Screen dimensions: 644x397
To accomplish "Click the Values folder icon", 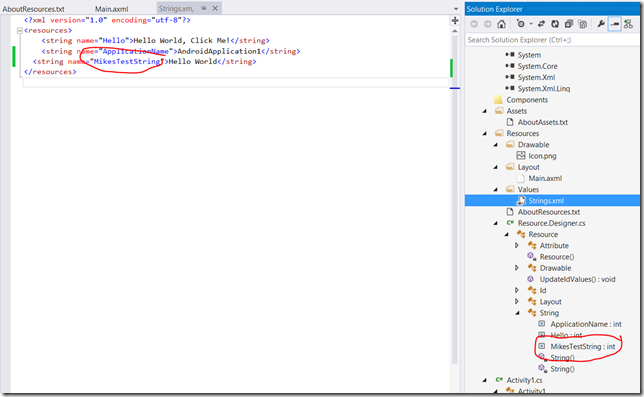I will (510, 189).
